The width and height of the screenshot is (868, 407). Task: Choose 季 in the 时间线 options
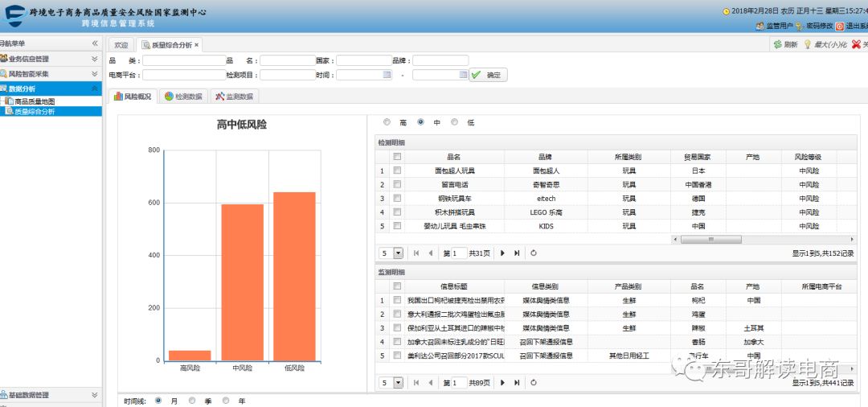(x=192, y=400)
